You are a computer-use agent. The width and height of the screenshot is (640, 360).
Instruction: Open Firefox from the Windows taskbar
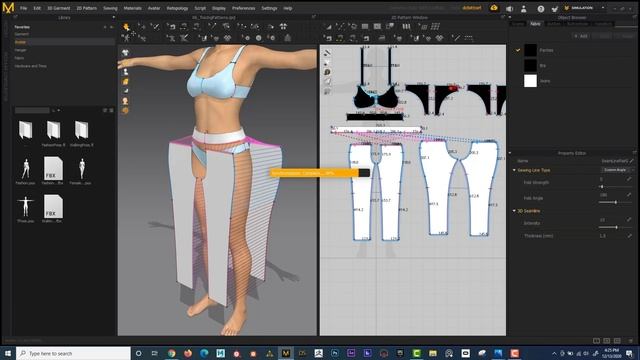coord(188,353)
